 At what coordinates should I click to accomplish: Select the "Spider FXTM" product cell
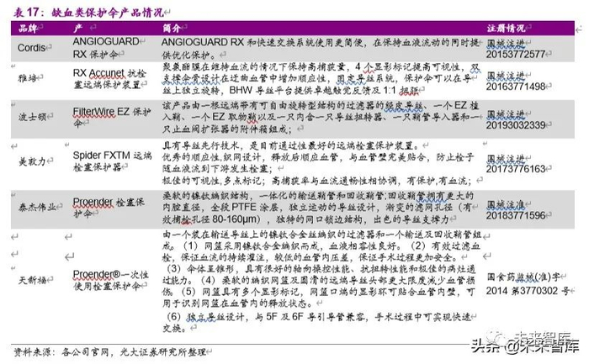112,161
